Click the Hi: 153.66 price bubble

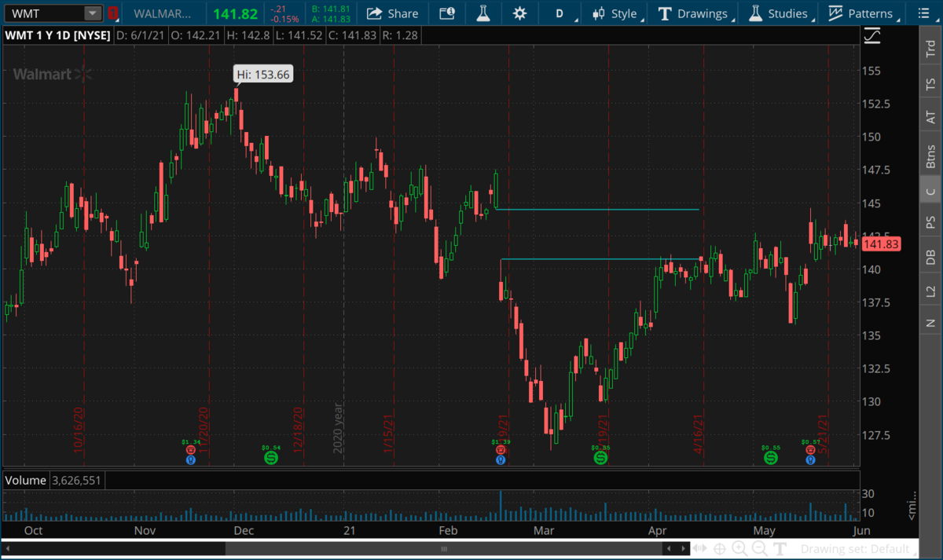[x=263, y=75]
